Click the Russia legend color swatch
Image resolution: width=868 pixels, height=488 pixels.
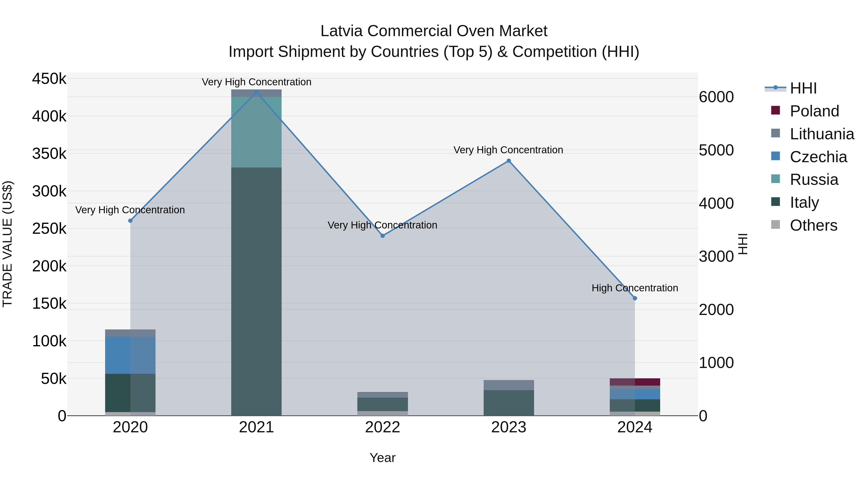[775, 179]
